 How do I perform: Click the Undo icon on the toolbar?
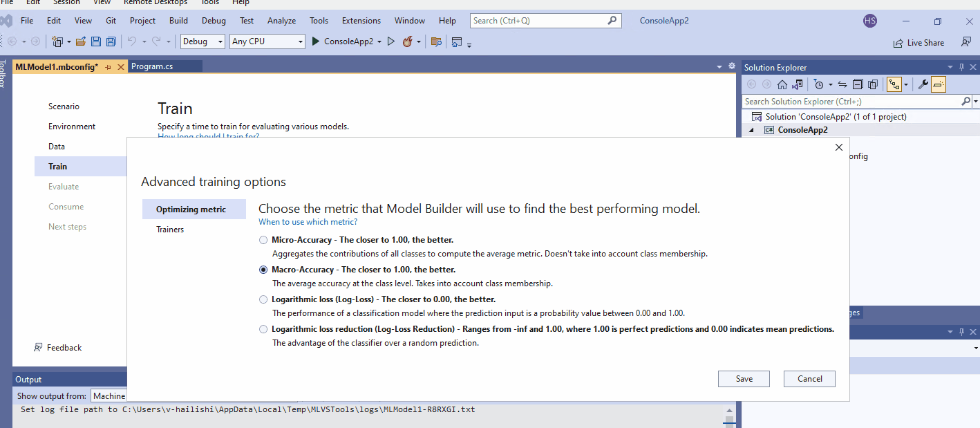point(131,41)
